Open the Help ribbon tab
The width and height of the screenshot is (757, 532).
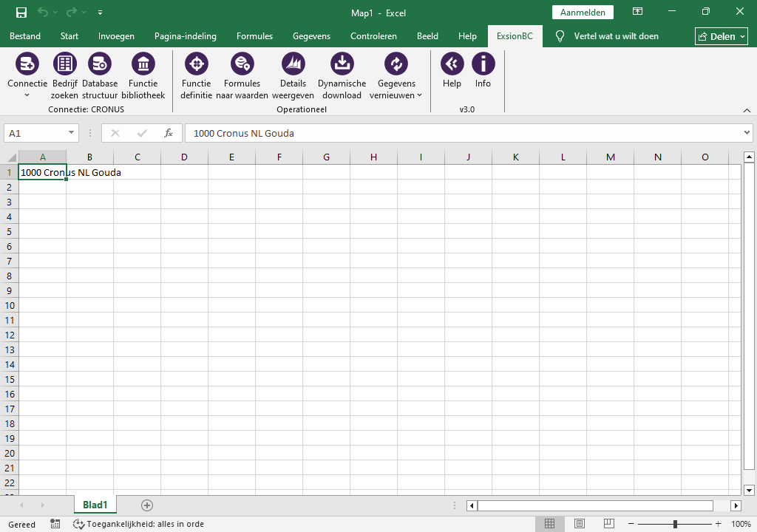point(467,36)
